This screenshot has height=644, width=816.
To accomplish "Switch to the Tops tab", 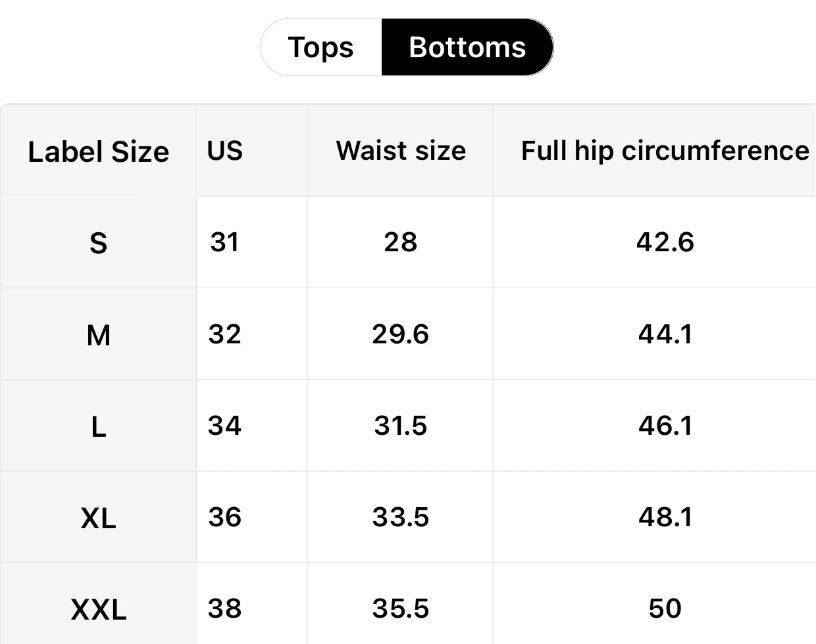I will tap(321, 47).
